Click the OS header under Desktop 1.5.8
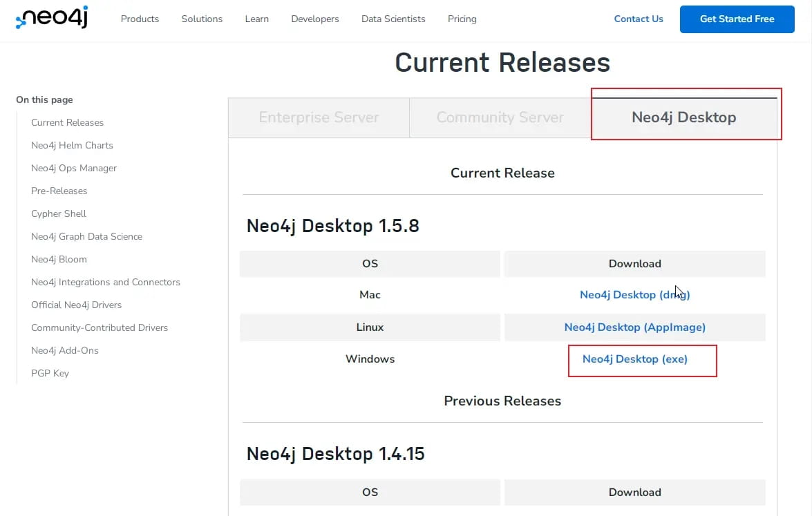812x516 pixels. click(370, 264)
